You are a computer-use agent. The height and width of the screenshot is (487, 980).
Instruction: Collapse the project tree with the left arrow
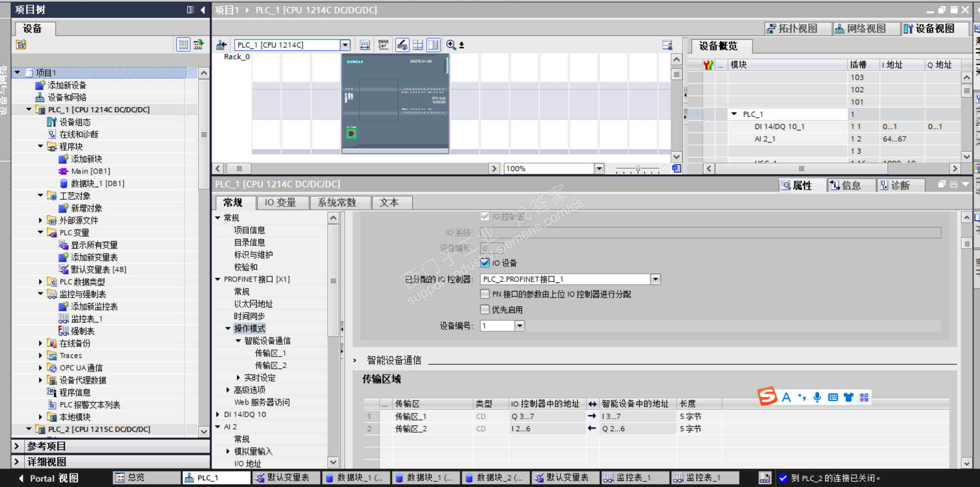pos(203,10)
